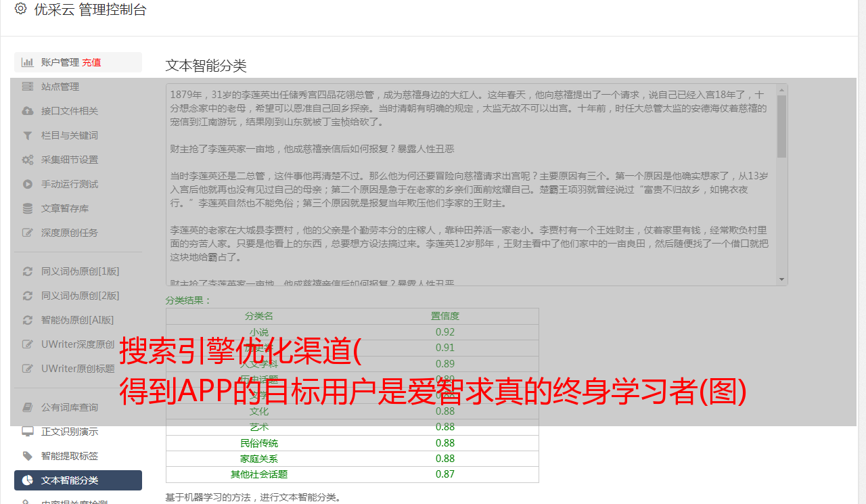The width and height of the screenshot is (866, 504).
Task: Click the refresh icon for 智能伪原创[AI版]
Action: tap(27, 320)
